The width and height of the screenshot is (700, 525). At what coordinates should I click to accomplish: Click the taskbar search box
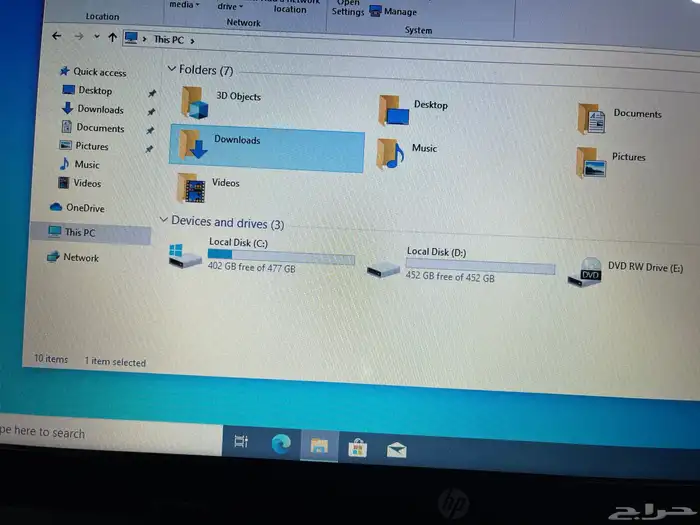click(109, 434)
